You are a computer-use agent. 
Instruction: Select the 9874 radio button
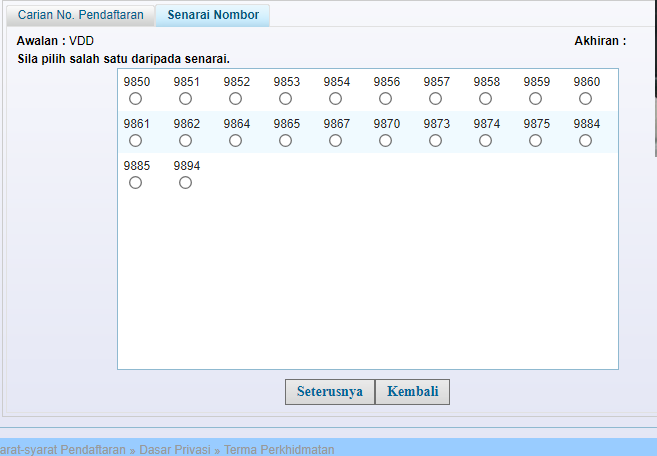point(485,141)
